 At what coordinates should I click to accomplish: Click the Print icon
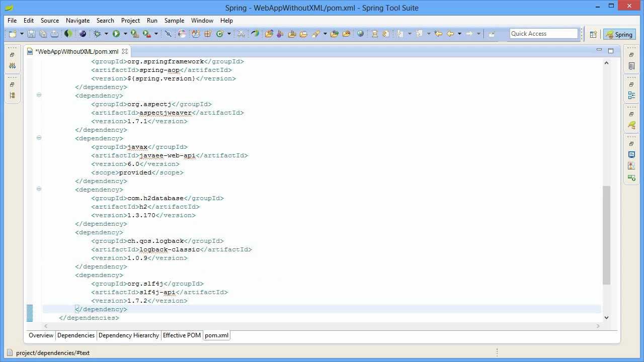(54, 34)
